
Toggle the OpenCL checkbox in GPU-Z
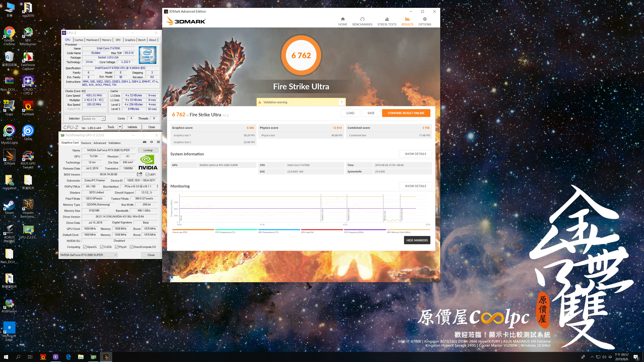click(x=85, y=247)
